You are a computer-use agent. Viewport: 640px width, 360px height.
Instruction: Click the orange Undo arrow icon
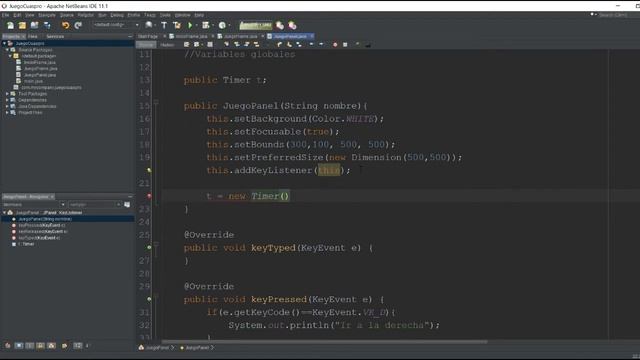tap(65, 25)
